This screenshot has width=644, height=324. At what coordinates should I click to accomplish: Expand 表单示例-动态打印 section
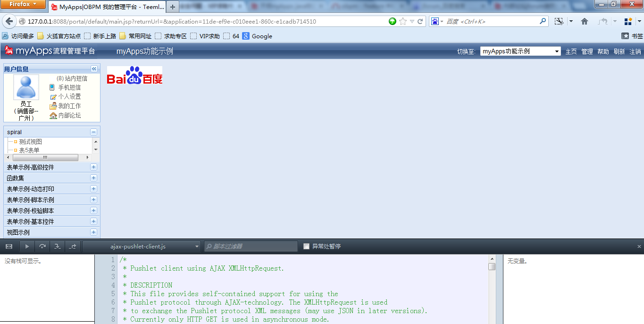coord(93,189)
